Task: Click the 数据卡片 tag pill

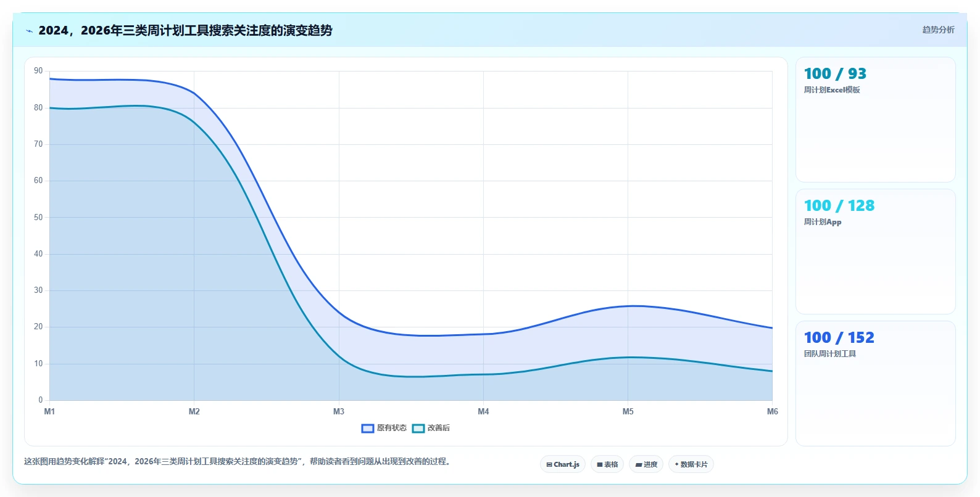Action: 691,464
